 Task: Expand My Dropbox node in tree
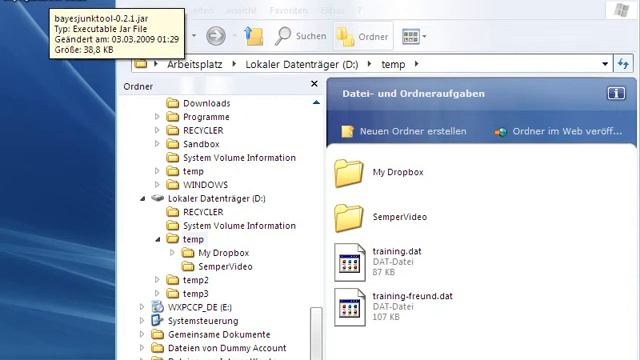coord(172,253)
